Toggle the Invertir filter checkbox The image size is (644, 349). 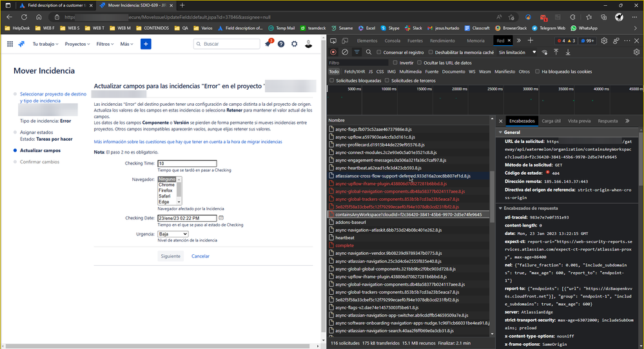394,63
